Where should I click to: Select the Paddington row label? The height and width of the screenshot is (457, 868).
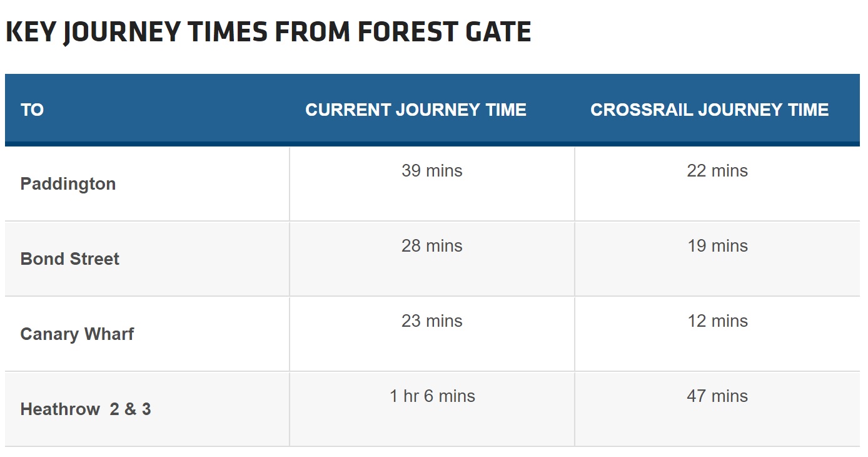tap(68, 184)
